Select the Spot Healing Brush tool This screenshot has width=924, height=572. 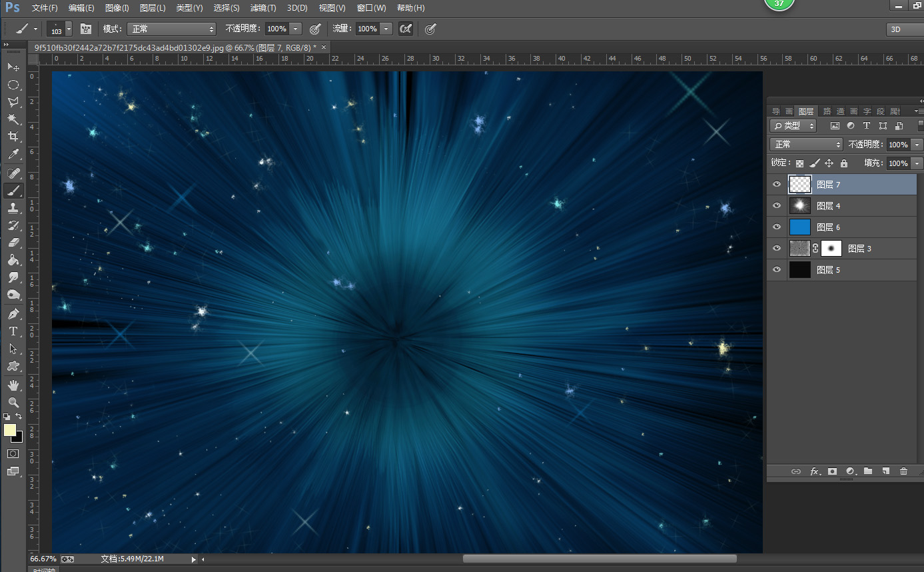(13, 173)
